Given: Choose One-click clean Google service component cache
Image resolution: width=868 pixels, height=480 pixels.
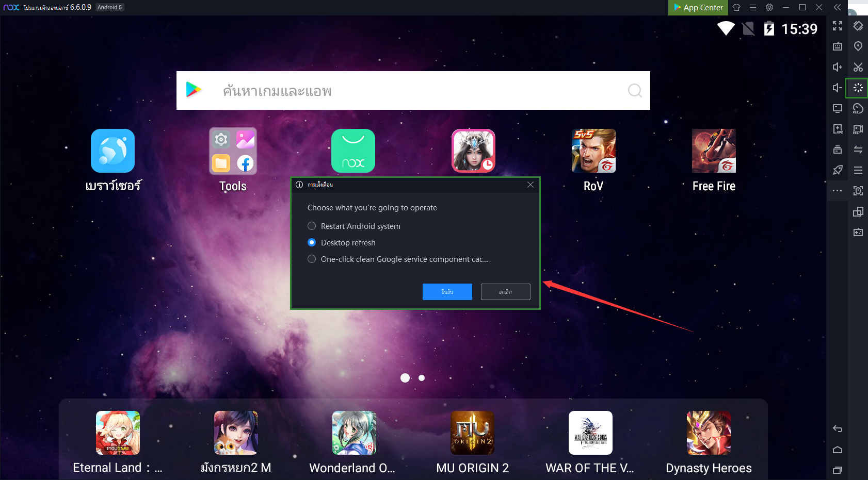Looking at the screenshot, I should [x=312, y=259].
